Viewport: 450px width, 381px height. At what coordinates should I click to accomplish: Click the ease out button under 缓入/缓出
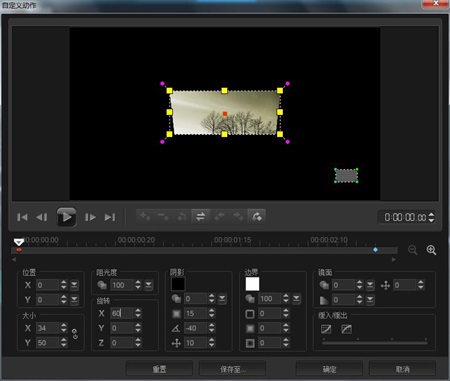point(347,329)
